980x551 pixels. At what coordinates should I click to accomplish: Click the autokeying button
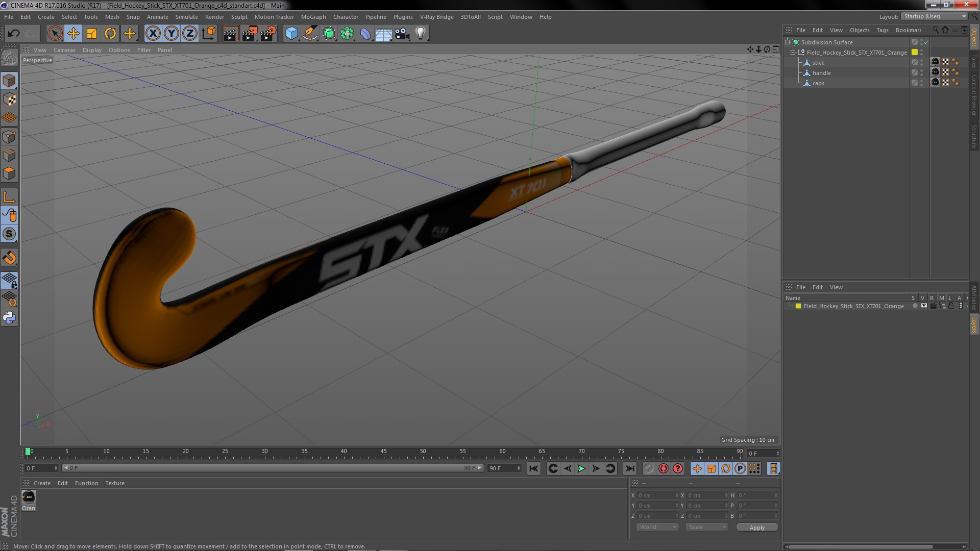[x=664, y=468]
